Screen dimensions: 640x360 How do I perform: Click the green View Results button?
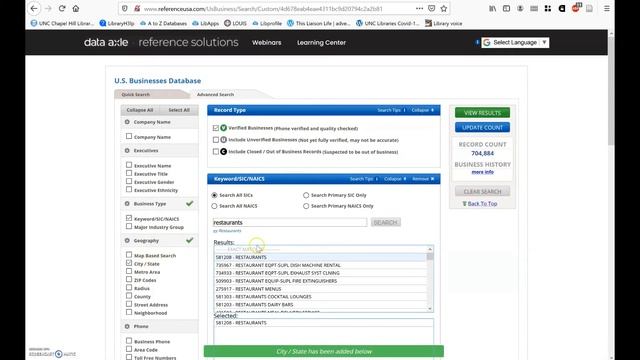point(482,113)
